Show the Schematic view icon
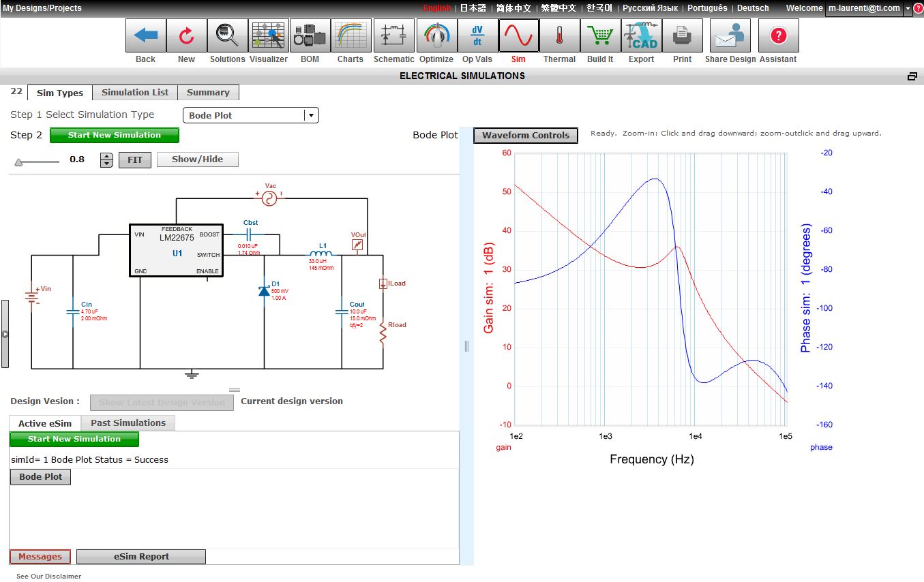 click(393, 35)
